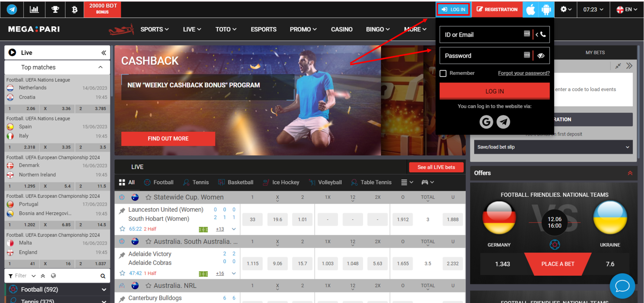Open Save/load bet slip dropdown
The height and width of the screenshot is (303, 644).
click(x=553, y=147)
